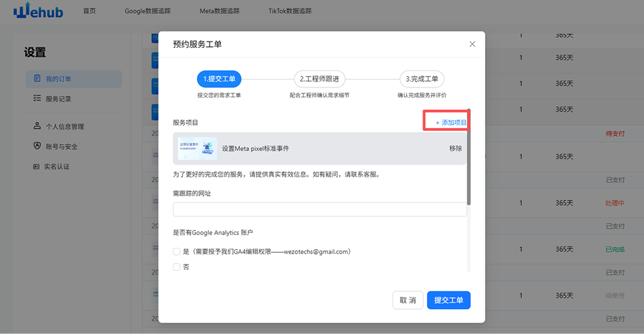Open the 首页 nav item
This screenshot has width=644, height=334.
point(89,11)
